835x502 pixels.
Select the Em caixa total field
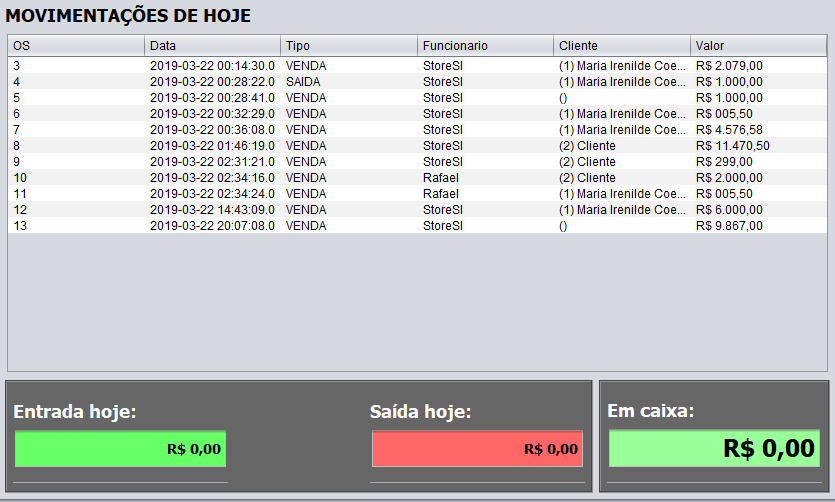click(x=714, y=448)
